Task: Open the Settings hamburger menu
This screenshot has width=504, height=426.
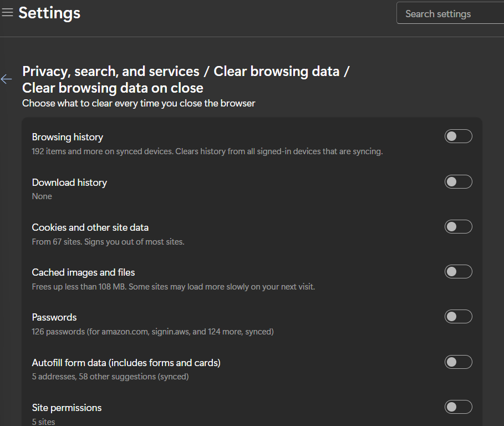Action: (x=7, y=13)
